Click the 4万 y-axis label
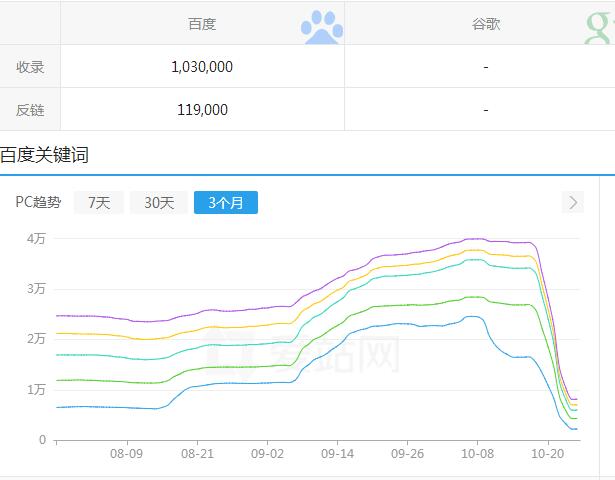 tap(36, 238)
